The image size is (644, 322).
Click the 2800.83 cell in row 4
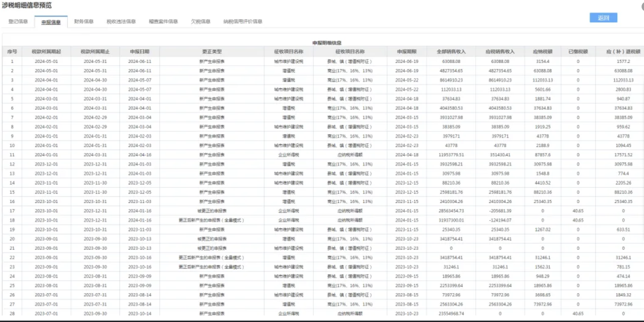623,89
